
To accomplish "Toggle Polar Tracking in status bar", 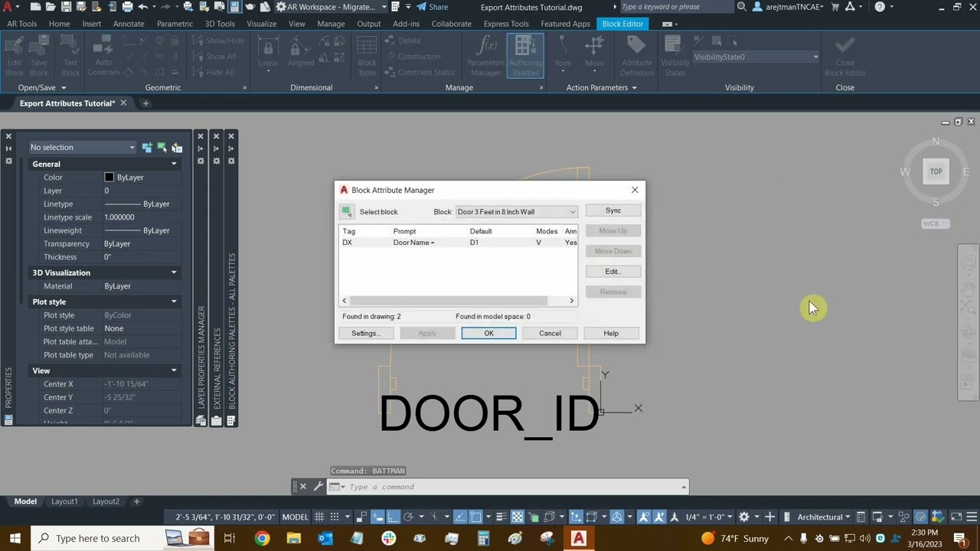I will (408, 517).
